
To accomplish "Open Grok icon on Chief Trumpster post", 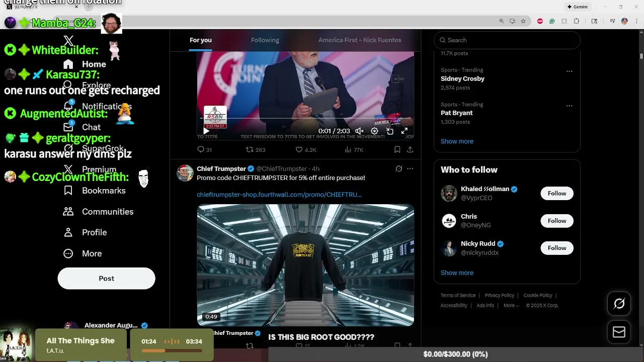I will pos(399,169).
